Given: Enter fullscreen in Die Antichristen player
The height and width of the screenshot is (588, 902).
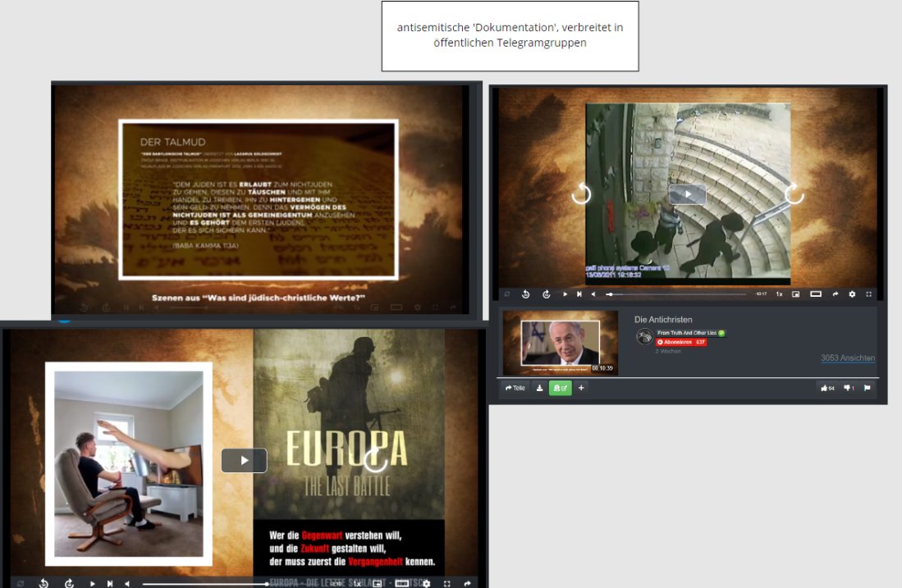Looking at the screenshot, I should tap(868, 294).
